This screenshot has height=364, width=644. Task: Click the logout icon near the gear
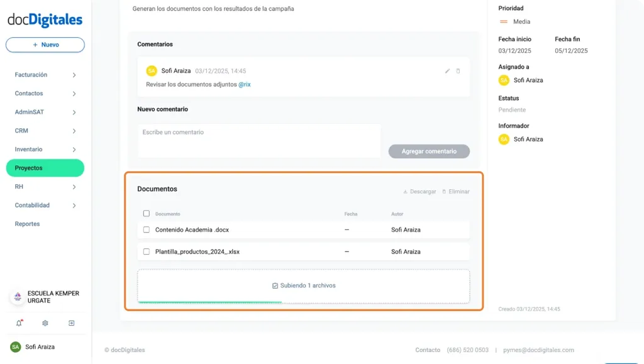tap(71, 323)
